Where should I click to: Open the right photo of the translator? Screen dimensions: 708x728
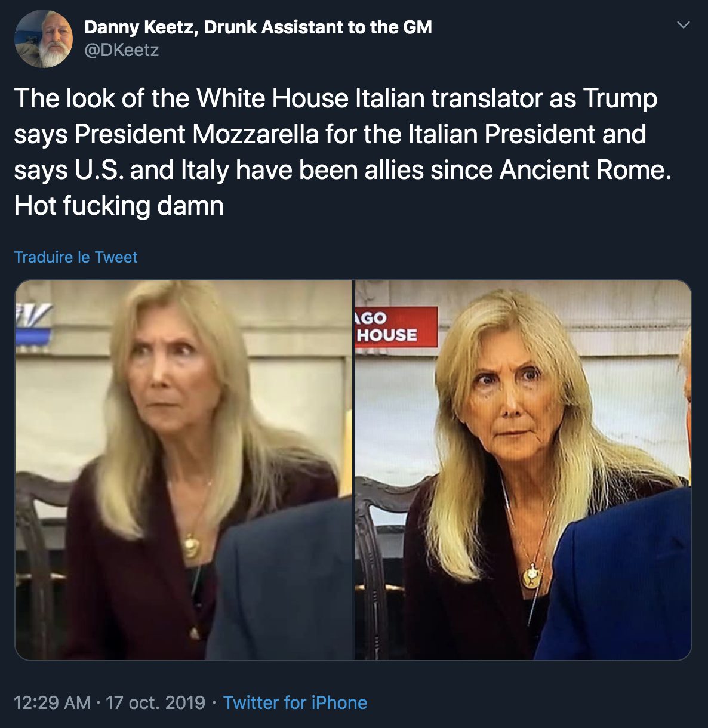[523, 470]
